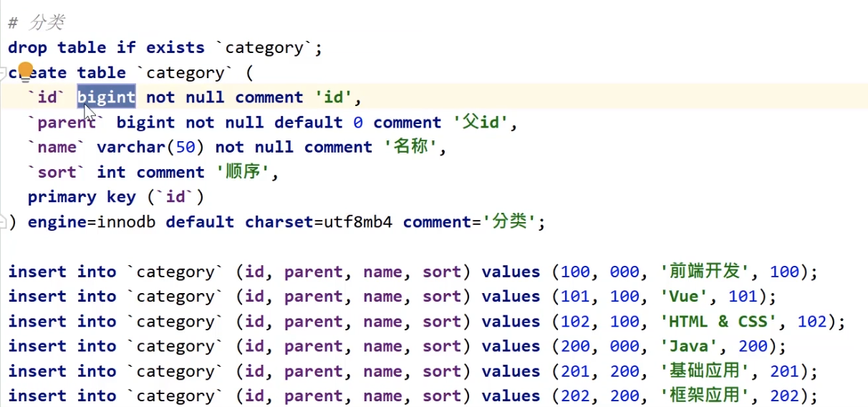Click 'utf8mb4' charset value
868x407 pixels.
(358, 222)
